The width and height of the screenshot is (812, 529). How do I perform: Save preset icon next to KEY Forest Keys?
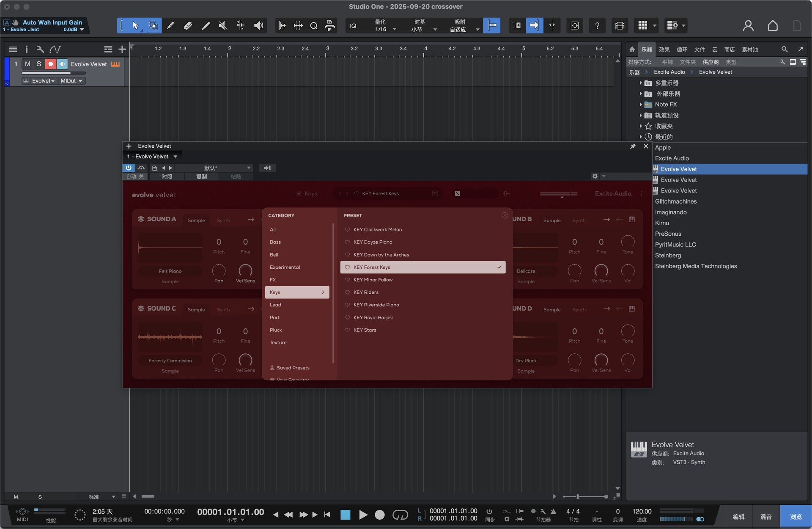[x=435, y=193]
